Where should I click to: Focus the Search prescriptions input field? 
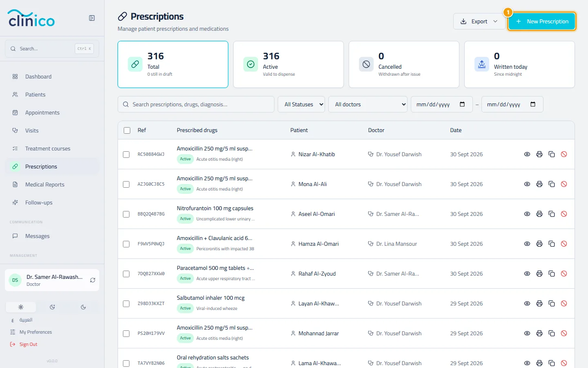point(196,104)
